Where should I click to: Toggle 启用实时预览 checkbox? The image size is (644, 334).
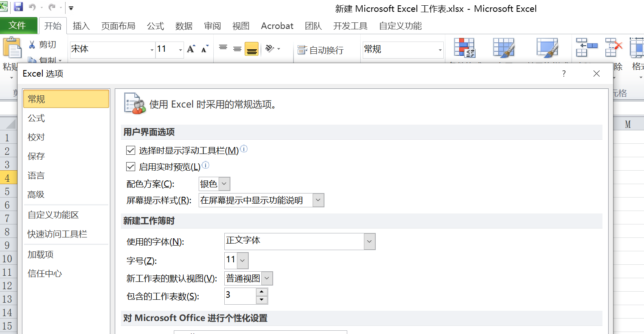tap(131, 167)
